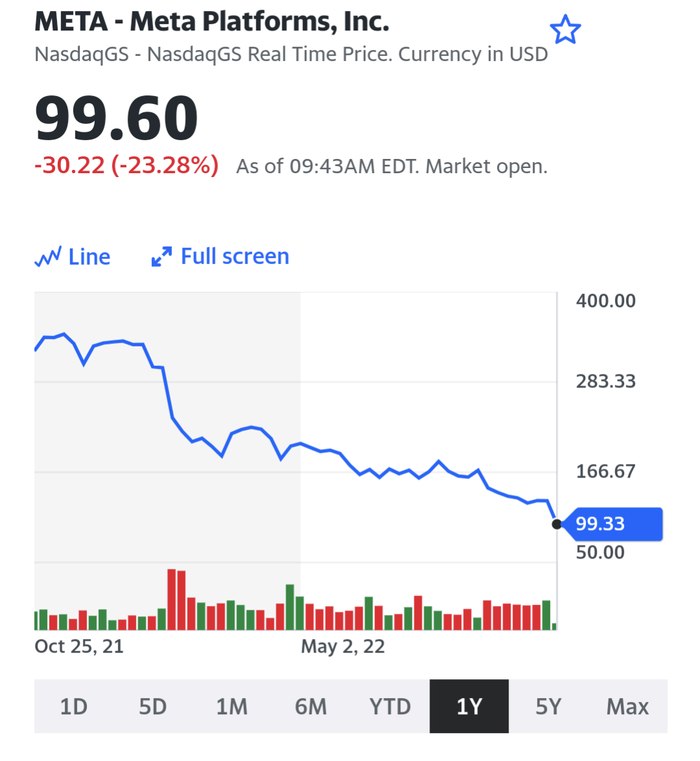Click the black dot at chart line end

coord(557,524)
